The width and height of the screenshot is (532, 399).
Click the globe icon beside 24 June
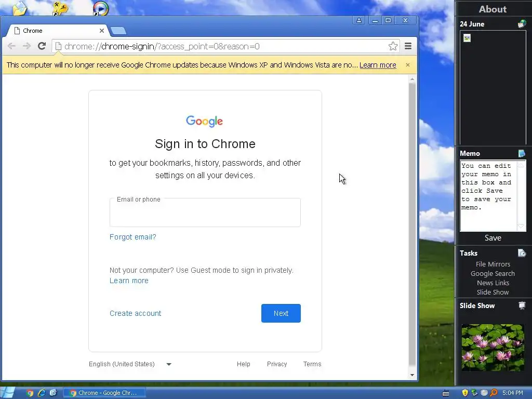point(522,24)
